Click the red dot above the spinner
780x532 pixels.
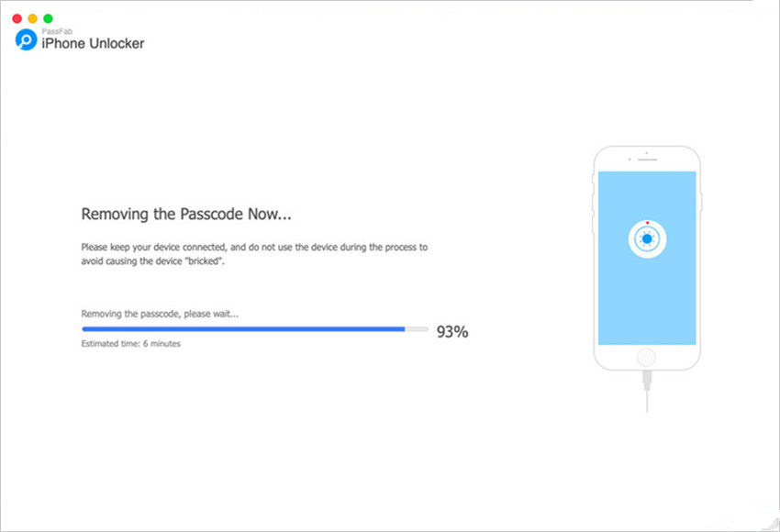point(648,221)
